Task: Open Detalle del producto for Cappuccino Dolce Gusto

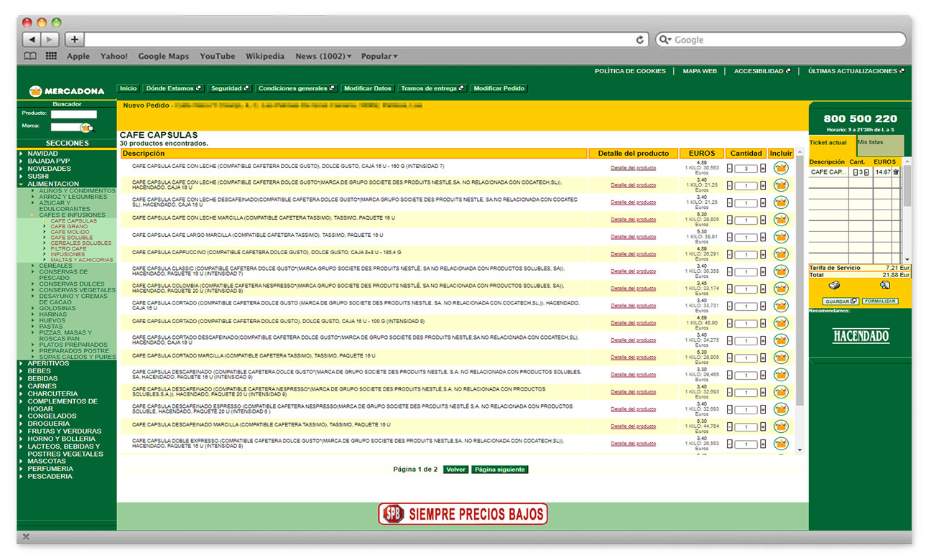Action: (633, 254)
